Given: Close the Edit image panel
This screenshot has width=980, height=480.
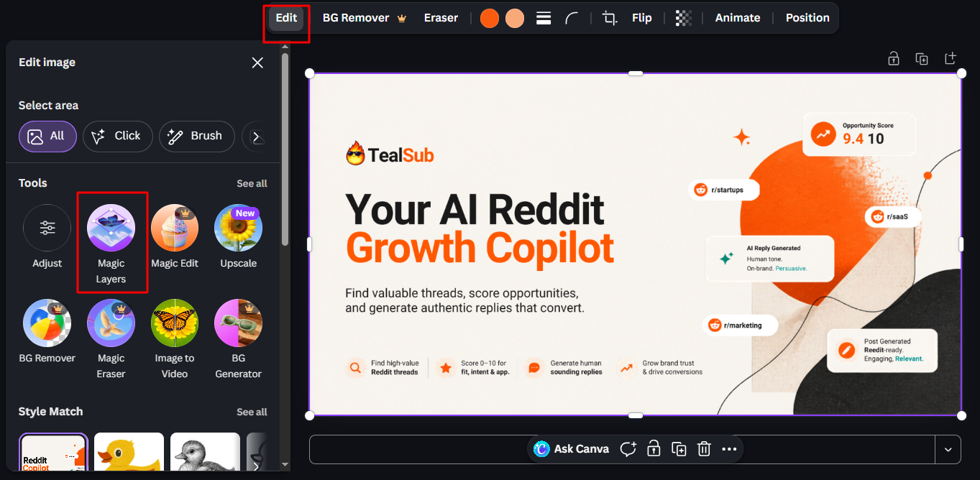Looking at the screenshot, I should (x=257, y=63).
